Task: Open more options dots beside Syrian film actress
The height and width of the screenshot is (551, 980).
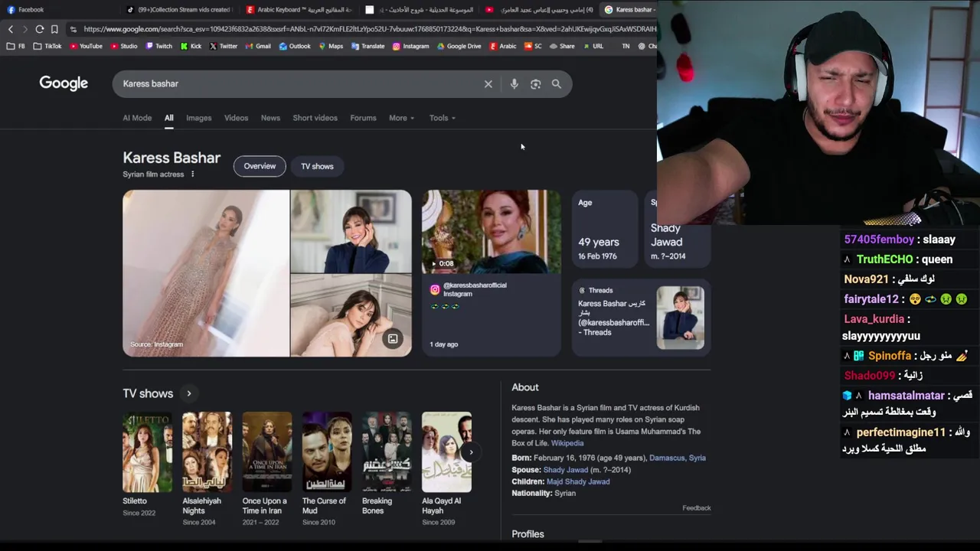Action: pos(192,174)
